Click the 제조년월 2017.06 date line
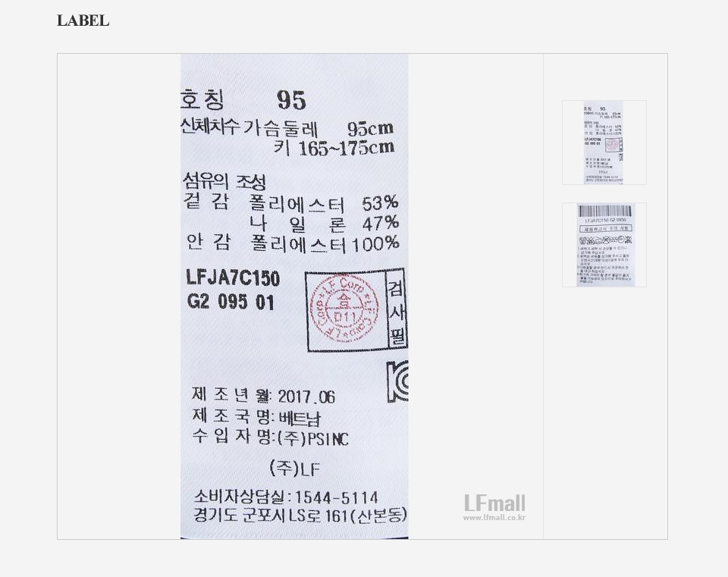The height and width of the screenshot is (577, 728). pyautogui.click(x=263, y=396)
